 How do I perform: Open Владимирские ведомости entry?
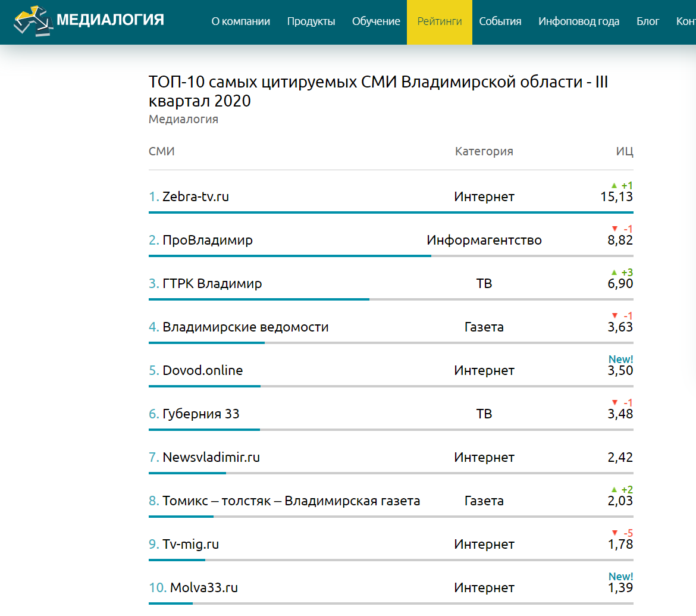246,327
